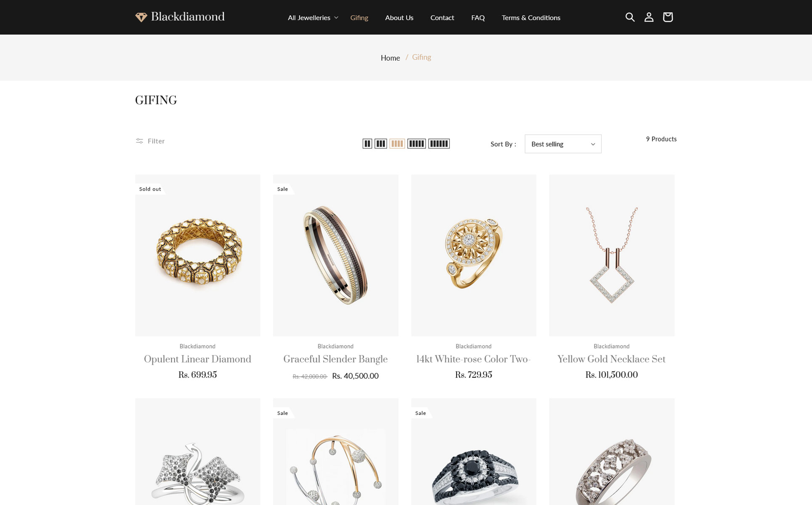This screenshot has height=505, width=812.
Task: Open the FAQ menu item
Action: click(478, 18)
